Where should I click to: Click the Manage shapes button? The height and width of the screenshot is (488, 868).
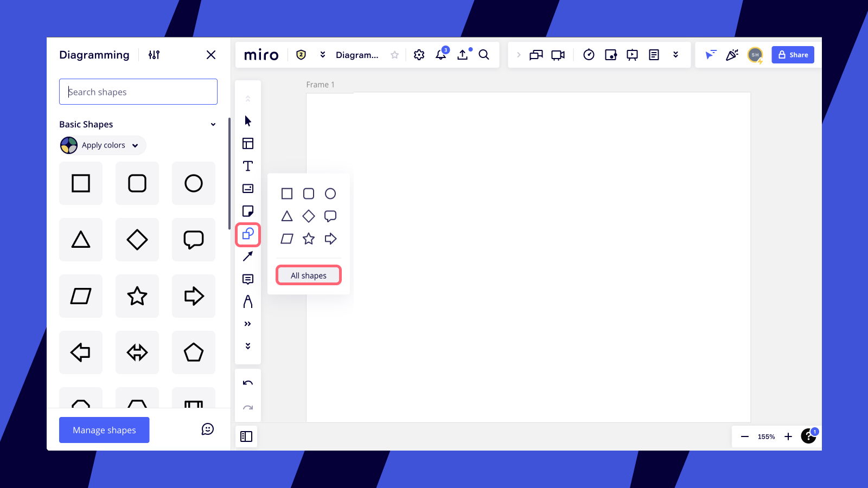pos(104,430)
